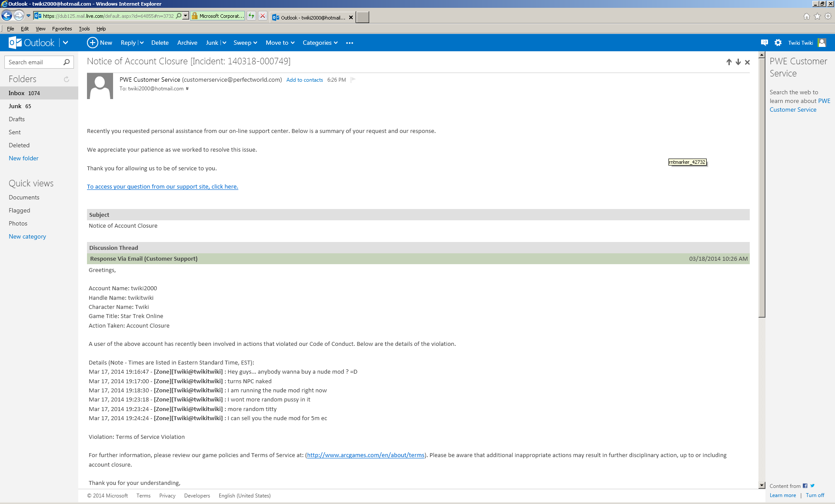Open the arcgames terms link

coord(365,455)
